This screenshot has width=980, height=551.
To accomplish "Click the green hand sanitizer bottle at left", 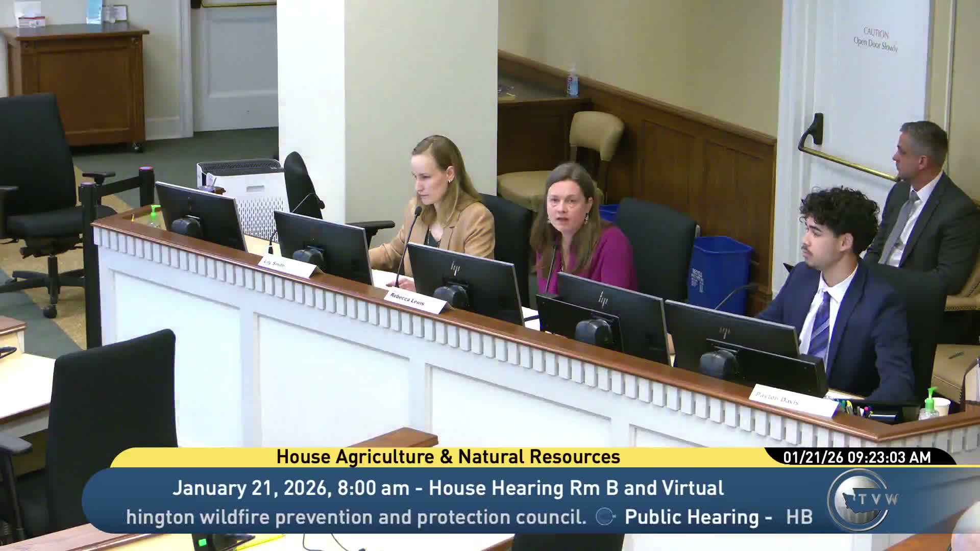I will pos(155,216).
